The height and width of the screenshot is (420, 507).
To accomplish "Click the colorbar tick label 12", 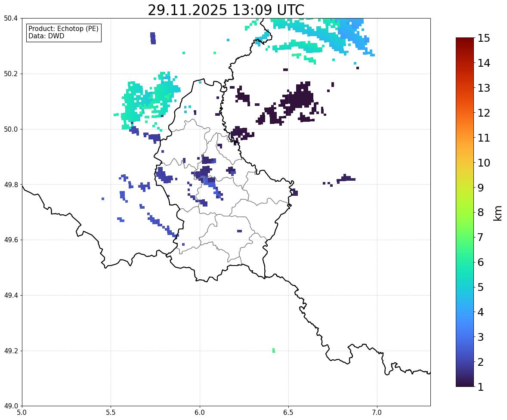I will click(x=484, y=113).
